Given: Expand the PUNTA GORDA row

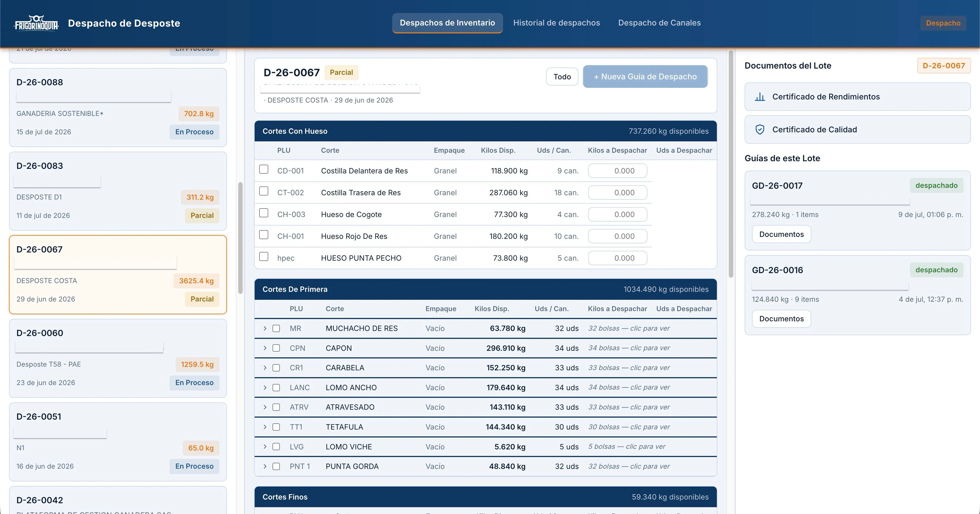Looking at the screenshot, I should pyautogui.click(x=265, y=466).
